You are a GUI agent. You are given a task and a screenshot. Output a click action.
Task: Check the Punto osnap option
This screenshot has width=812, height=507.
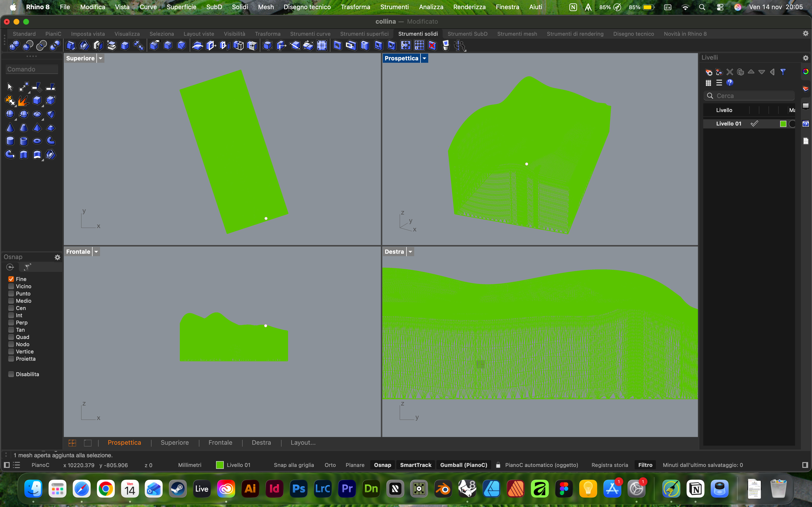[11, 293]
